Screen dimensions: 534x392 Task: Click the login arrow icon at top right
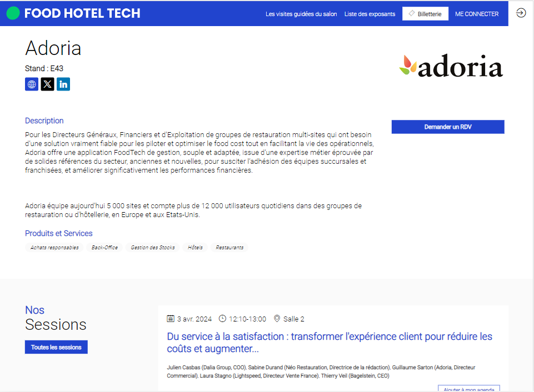(521, 13)
